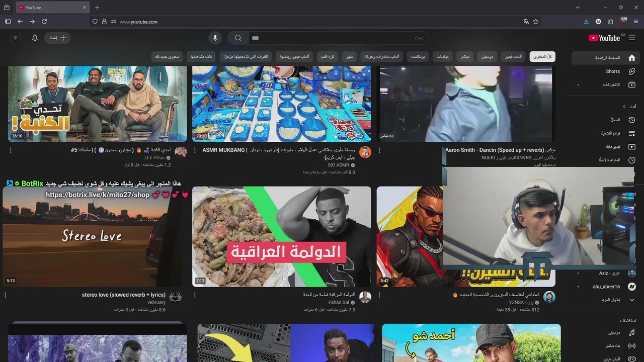Open a new browser tab
This screenshot has height=362, width=644.
97,8
